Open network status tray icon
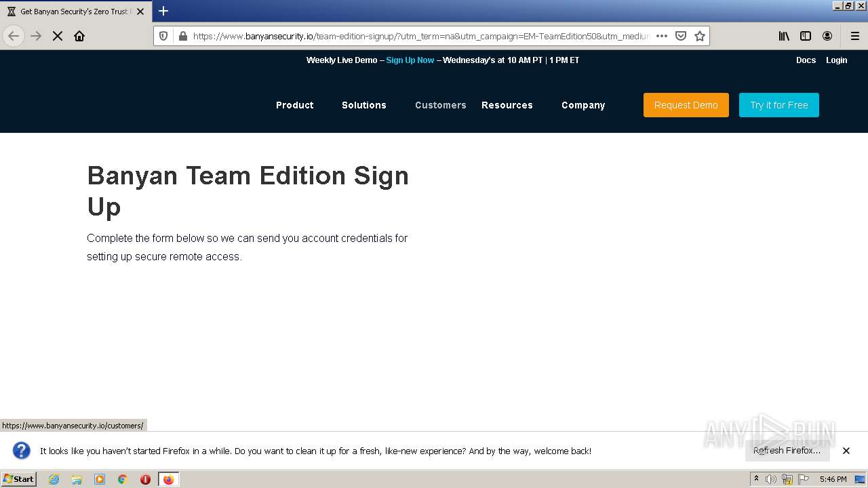 point(787,479)
